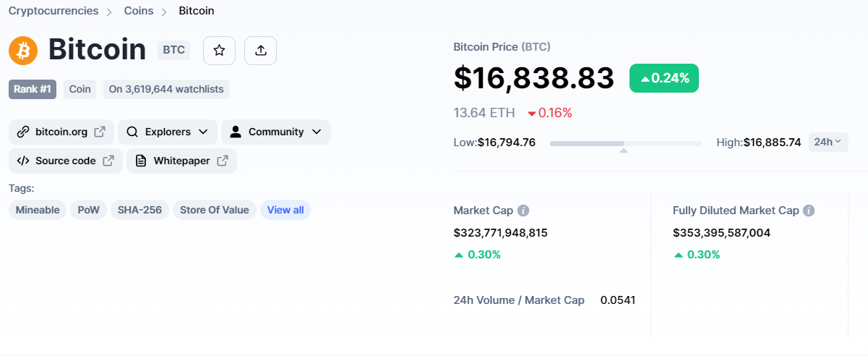Screen dimensions: 868x356
Task: Click the Whitepaper document icon
Action: (x=141, y=161)
